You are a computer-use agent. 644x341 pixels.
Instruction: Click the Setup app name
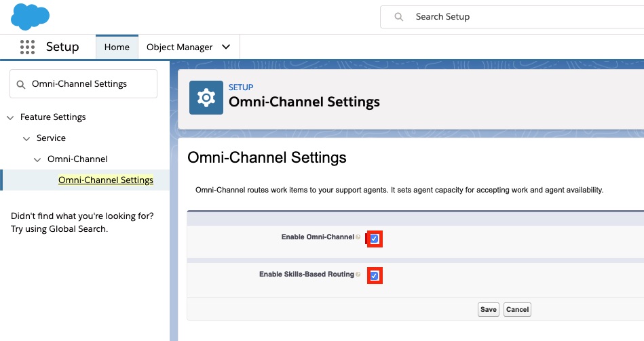tap(62, 47)
